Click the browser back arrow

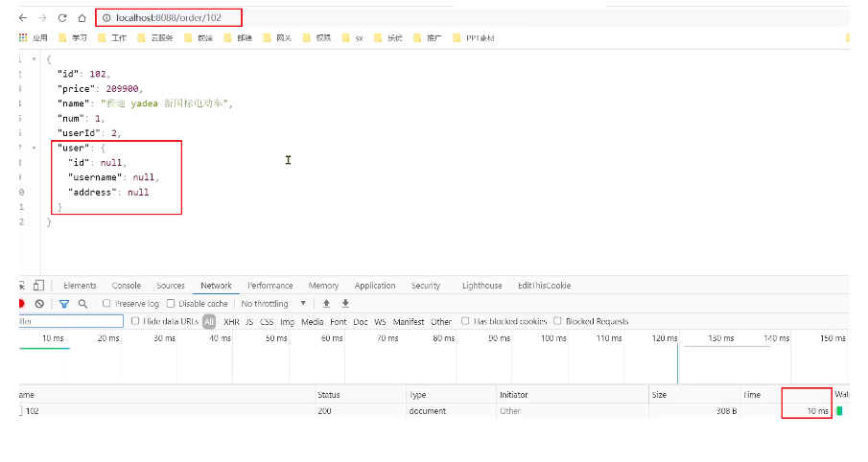(x=23, y=18)
